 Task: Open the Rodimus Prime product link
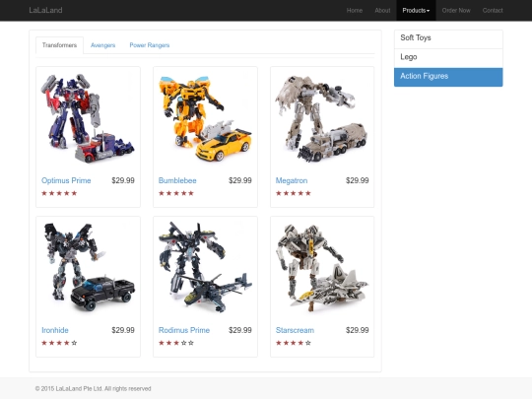tap(184, 330)
